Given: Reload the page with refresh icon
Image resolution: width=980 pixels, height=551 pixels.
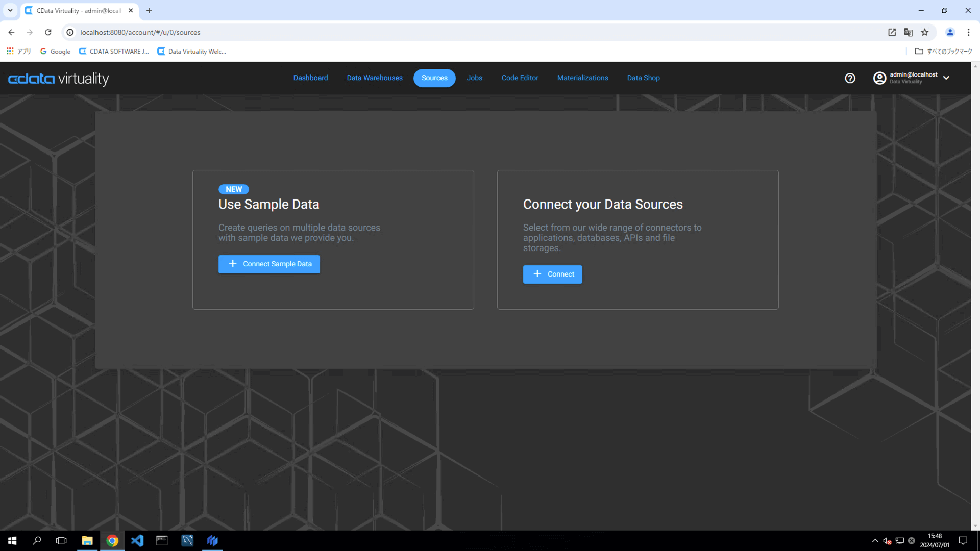Looking at the screenshot, I should (48, 32).
